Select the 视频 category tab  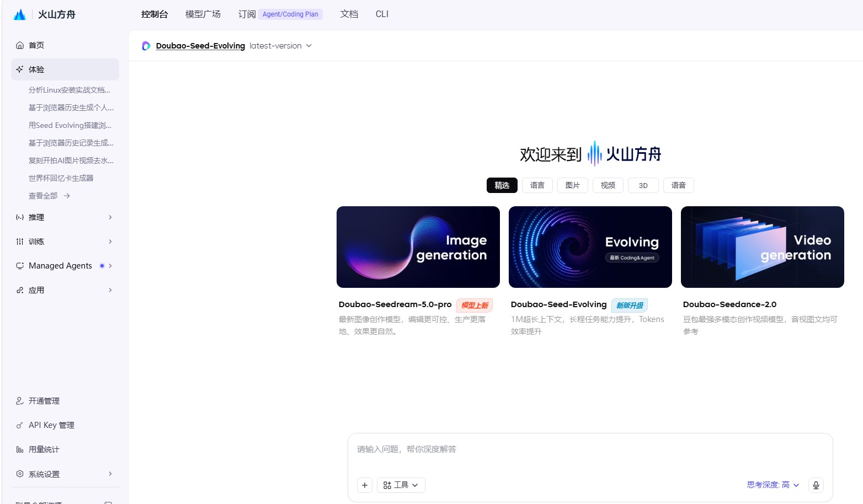pyautogui.click(x=608, y=185)
